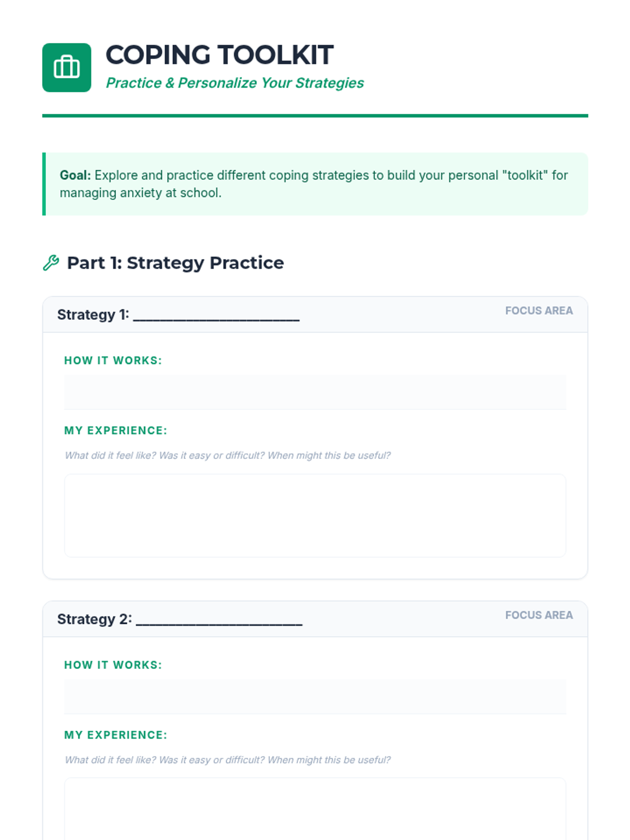Click the wrench icon beside Part 1

coord(51,262)
